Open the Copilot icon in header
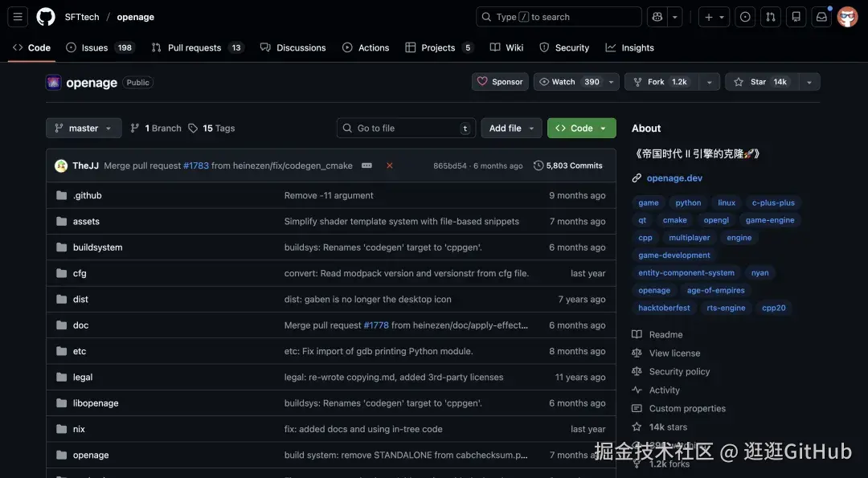This screenshot has width=868, height=478. coord(657,17)
